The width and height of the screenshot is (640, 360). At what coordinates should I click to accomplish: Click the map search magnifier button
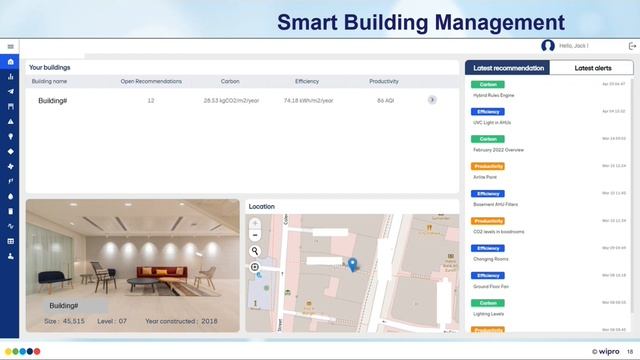click(255, 251)
